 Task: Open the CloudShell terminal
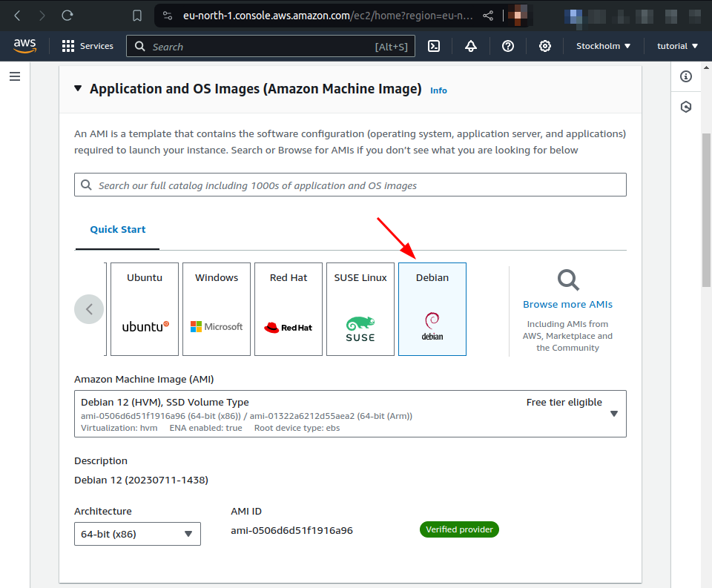(434, 46)
